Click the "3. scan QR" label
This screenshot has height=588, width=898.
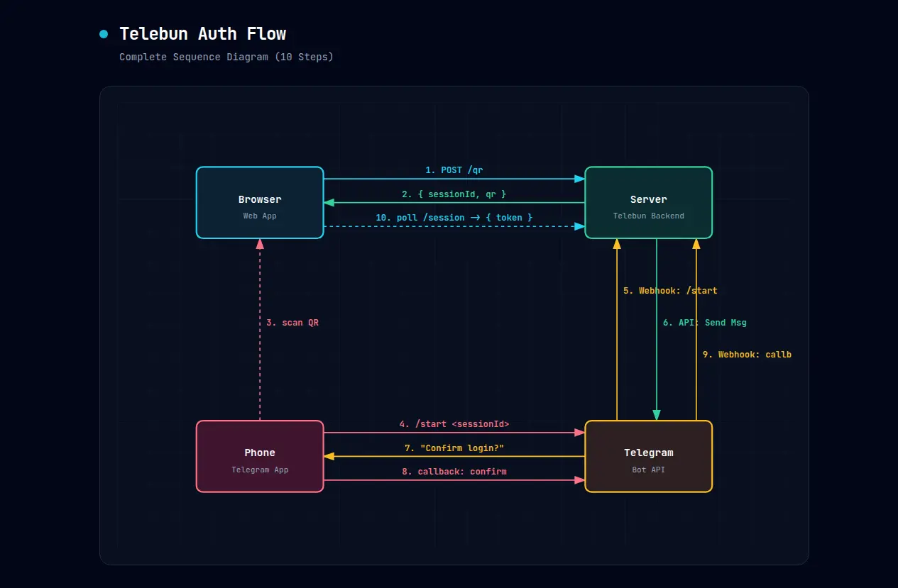click(x=292, y=323)
